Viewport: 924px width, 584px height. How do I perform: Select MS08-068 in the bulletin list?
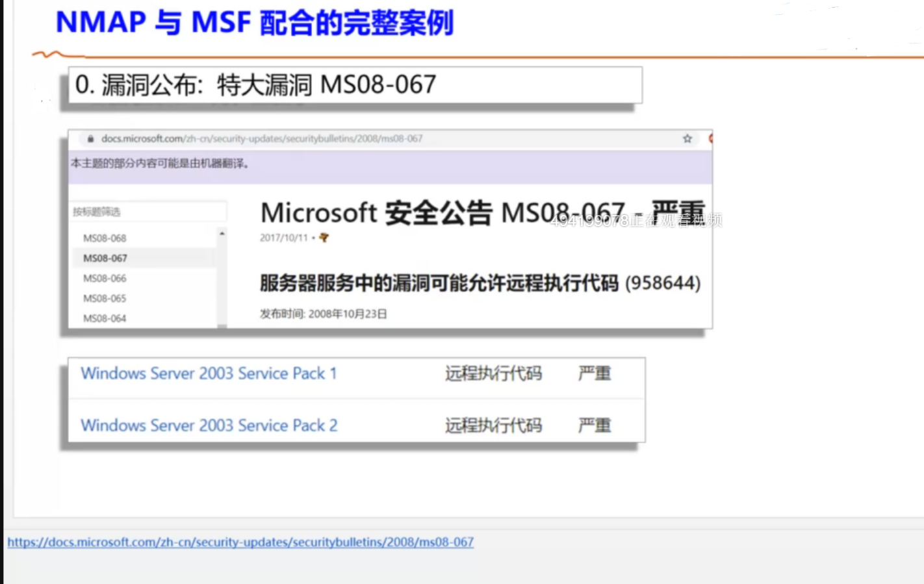coord(105,238)
